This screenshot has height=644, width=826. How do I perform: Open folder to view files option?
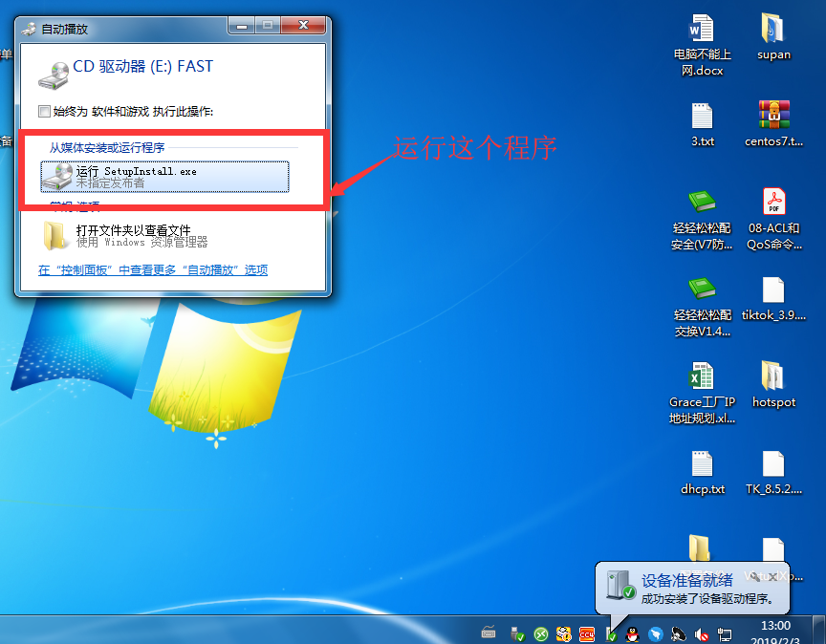tap(164, 235)
